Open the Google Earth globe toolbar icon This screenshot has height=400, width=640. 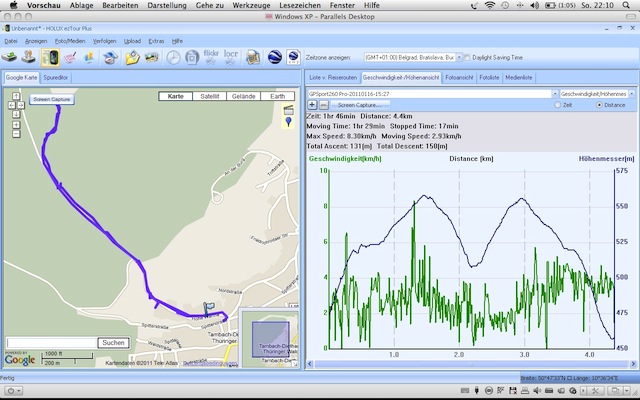point(273,57)
